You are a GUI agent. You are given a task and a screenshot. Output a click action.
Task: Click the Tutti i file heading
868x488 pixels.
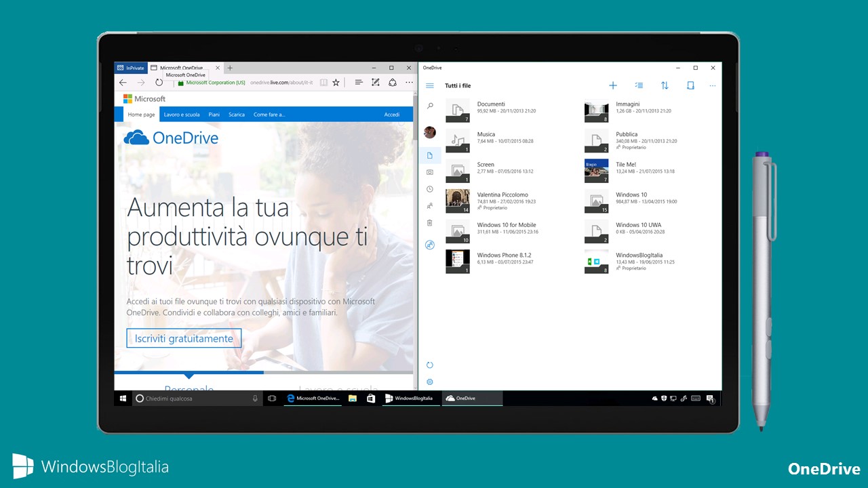point(458,86)
